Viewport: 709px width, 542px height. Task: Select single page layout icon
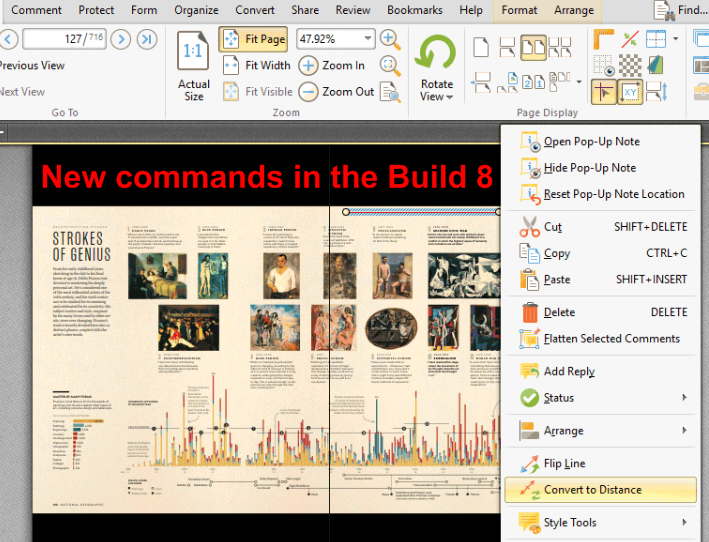[x=481, y=47]
